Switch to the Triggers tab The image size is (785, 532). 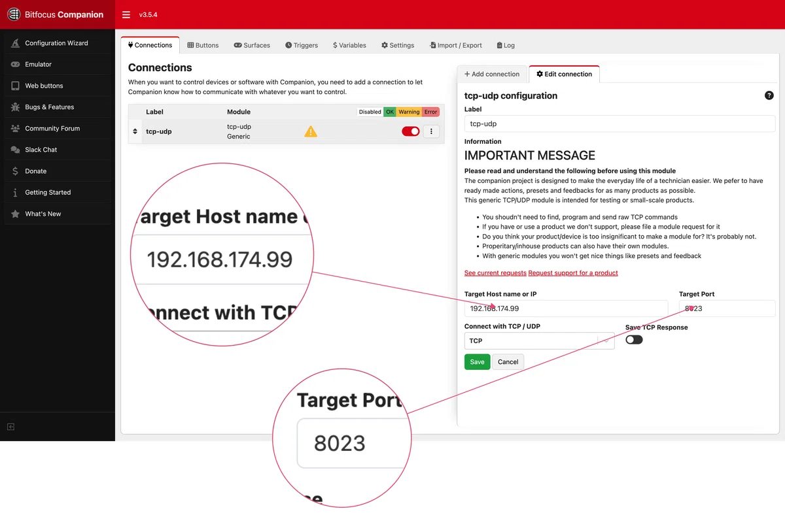click(x=302, y=45)
